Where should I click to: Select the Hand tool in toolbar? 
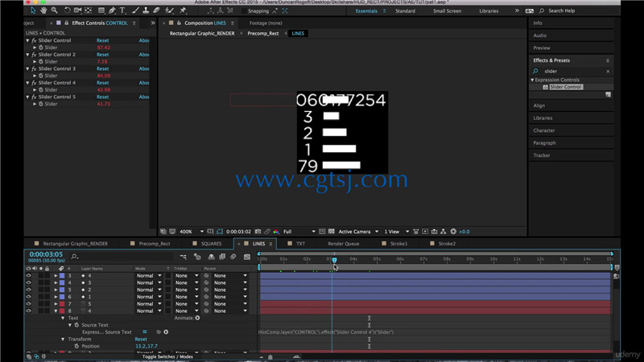(x=43, y=10)
